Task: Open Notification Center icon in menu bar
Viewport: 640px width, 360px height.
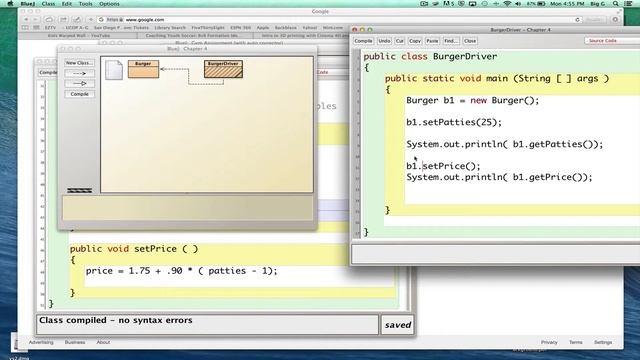Action: 628,4
